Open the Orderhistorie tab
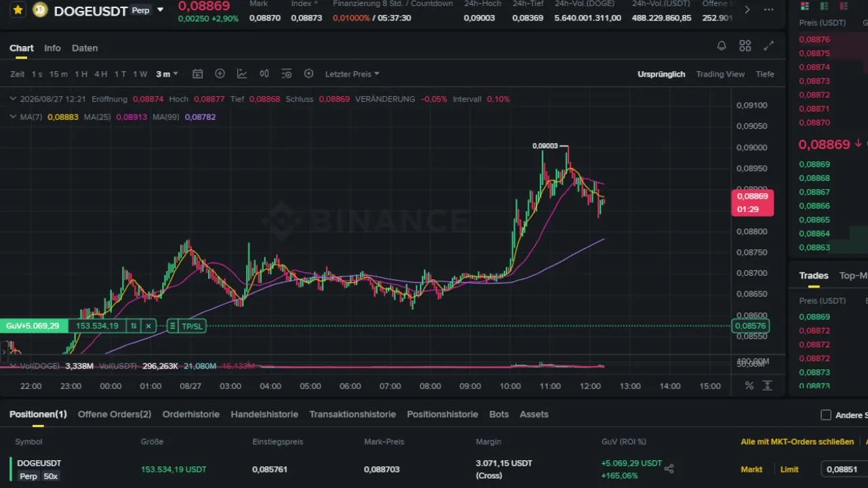Screen dimensions: 868x488 (191, 414)
